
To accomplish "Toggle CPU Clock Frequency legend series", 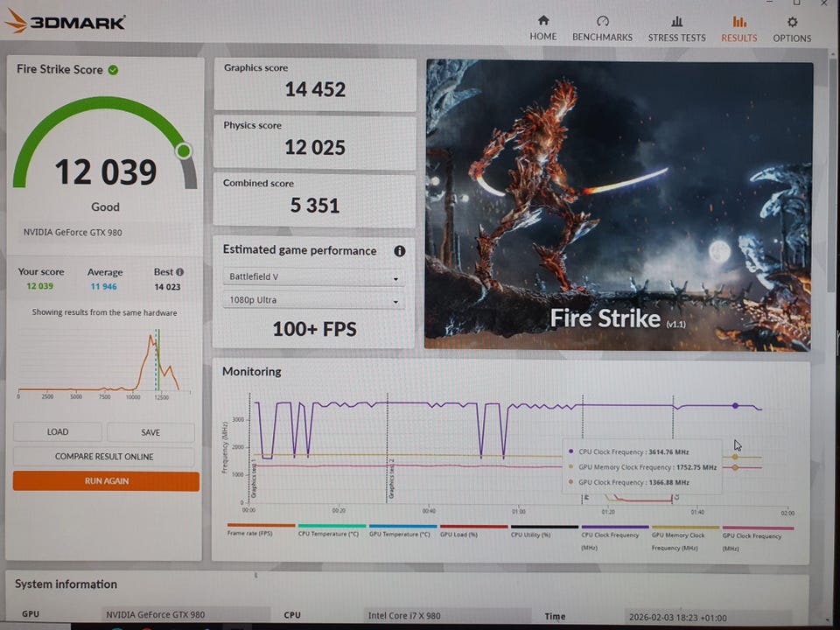I will coord(615,538).
